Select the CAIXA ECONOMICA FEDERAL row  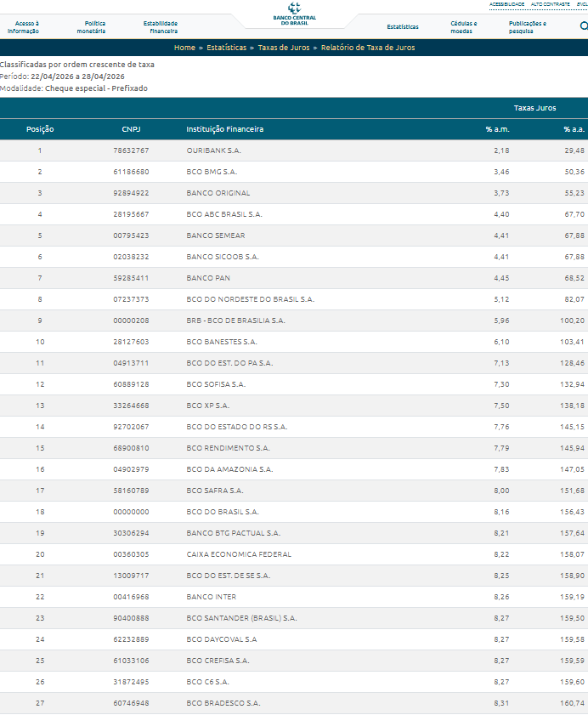pos(294,554)
